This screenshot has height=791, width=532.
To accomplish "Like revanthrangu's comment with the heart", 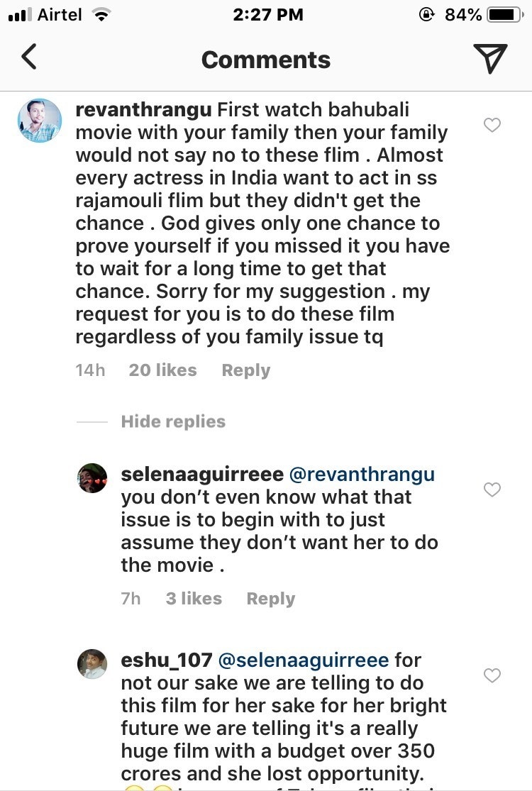I will (x=492, y=126).
